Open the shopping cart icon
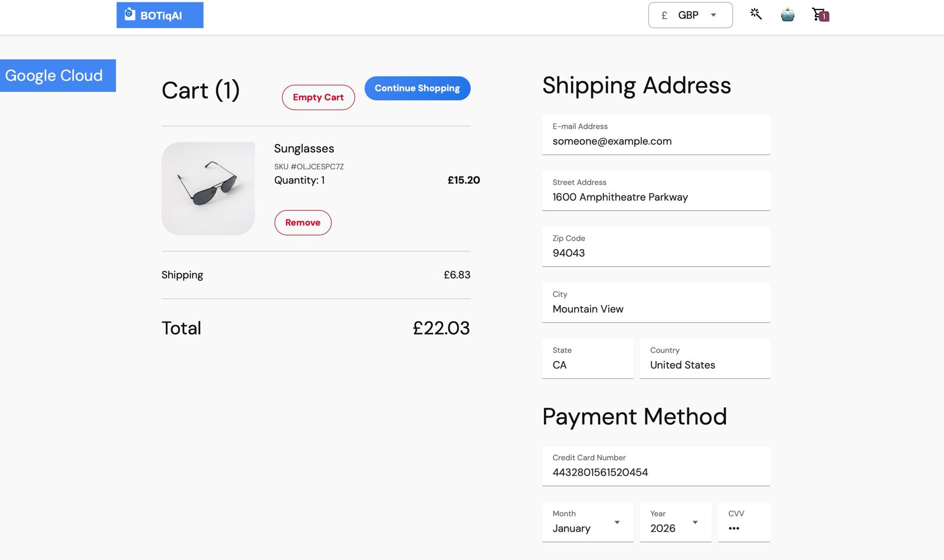This screenshot has height=560, width=944. 820,15
